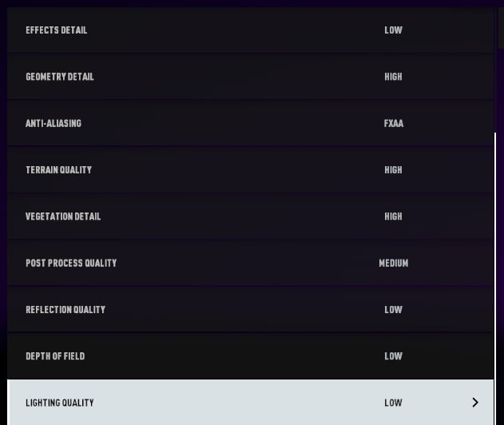Click the LOW value for Lighting Quality

click(393, 403)
